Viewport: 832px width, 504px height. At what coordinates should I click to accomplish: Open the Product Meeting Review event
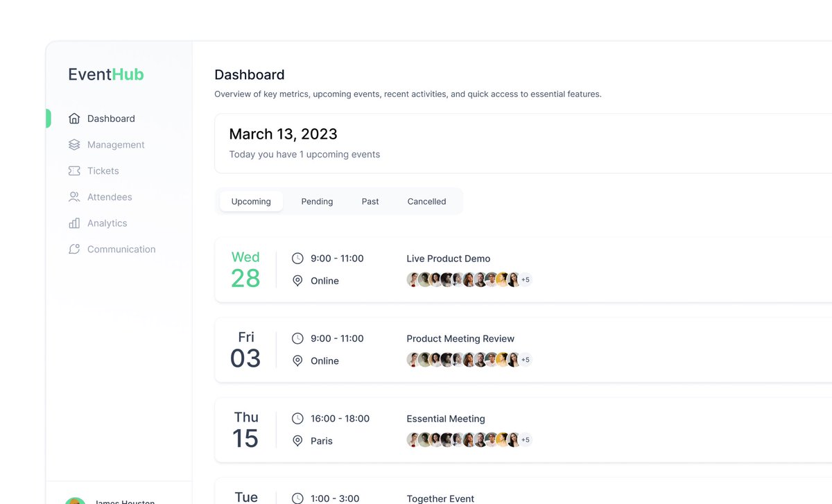click(460, 338)
